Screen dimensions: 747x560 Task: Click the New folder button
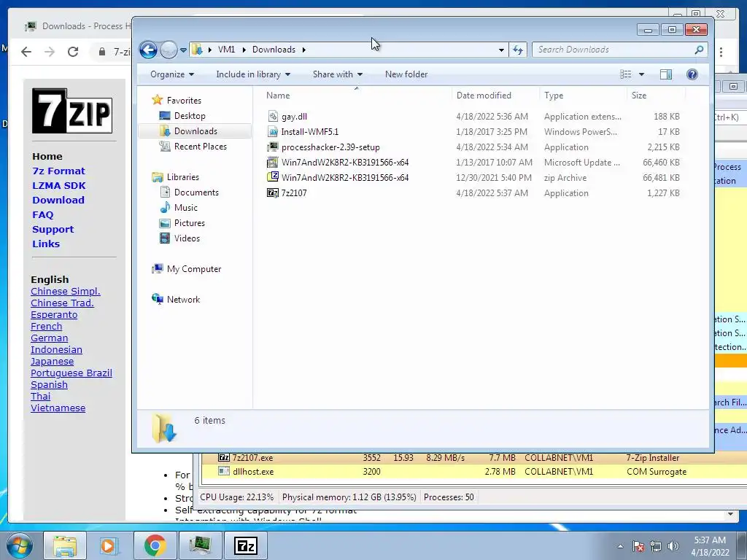click(x=406, y=74)
